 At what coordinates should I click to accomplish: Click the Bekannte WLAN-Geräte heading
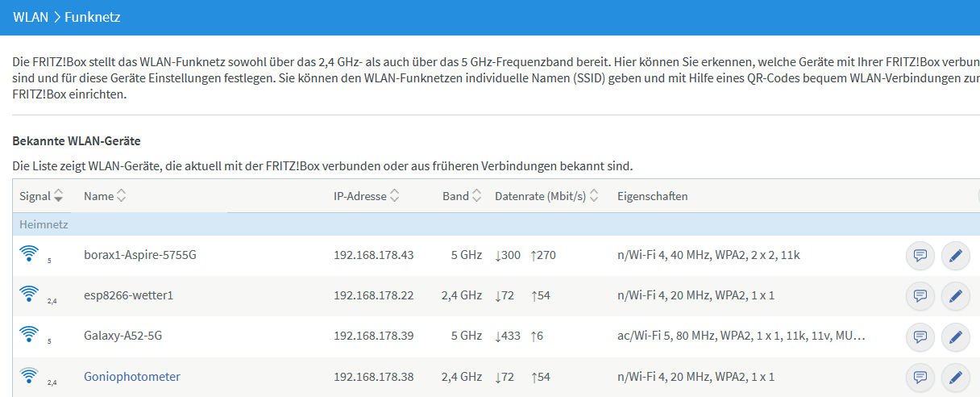pos(77,141)
